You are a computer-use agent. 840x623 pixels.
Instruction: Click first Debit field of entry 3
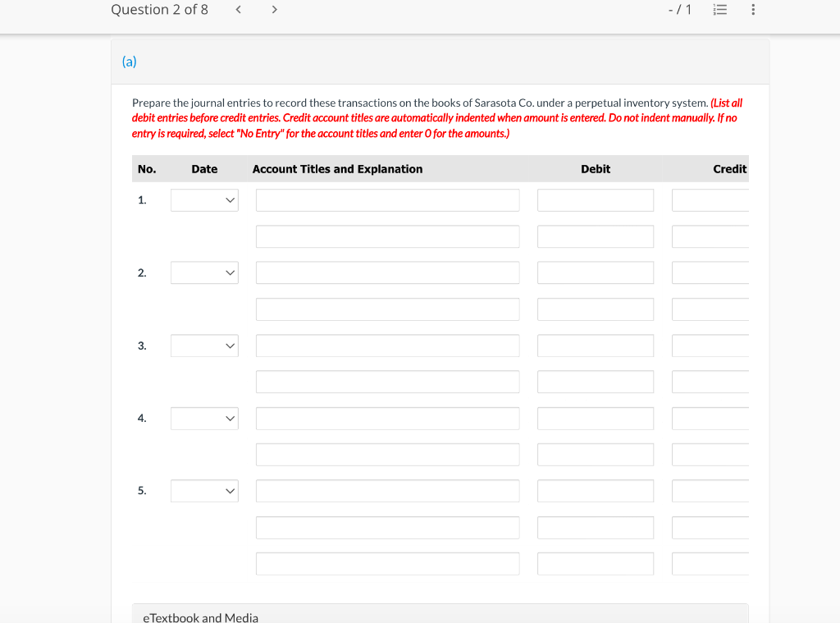click(x=596, y=346)
